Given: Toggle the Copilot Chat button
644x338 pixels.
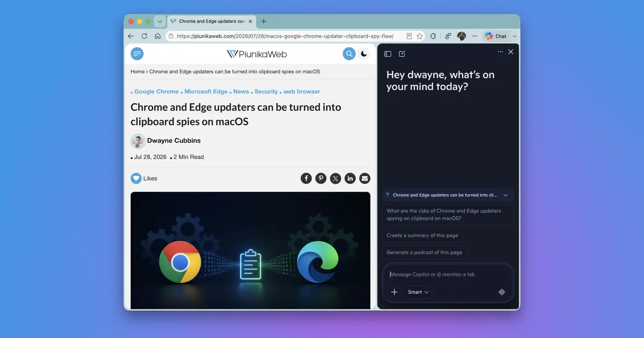Looking at the screenshot, I should click(x=496, y=36).
